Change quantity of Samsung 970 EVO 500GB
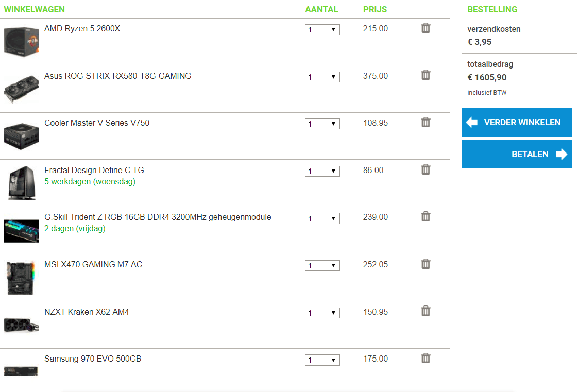 pos(322,360)
